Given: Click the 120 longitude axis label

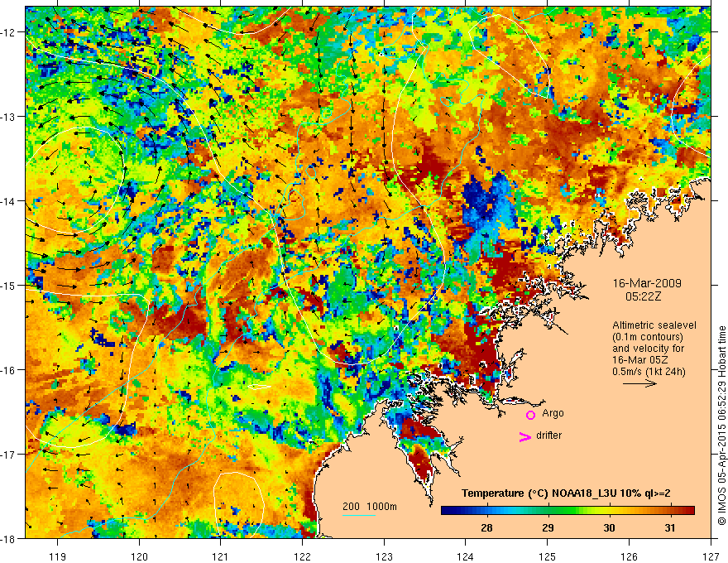Looking at the screenshot, I should [139, 556].
